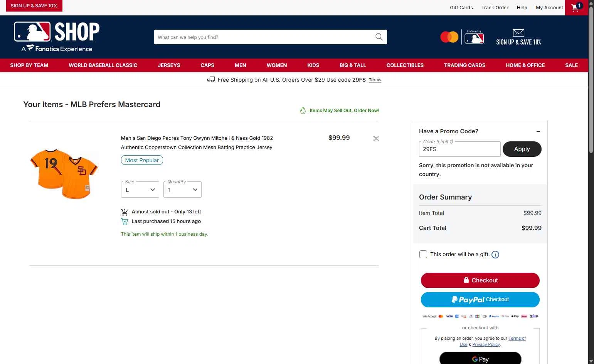Click the search magnifier icon
This screenshot has height=364, width=594.
tap(379, 37)
